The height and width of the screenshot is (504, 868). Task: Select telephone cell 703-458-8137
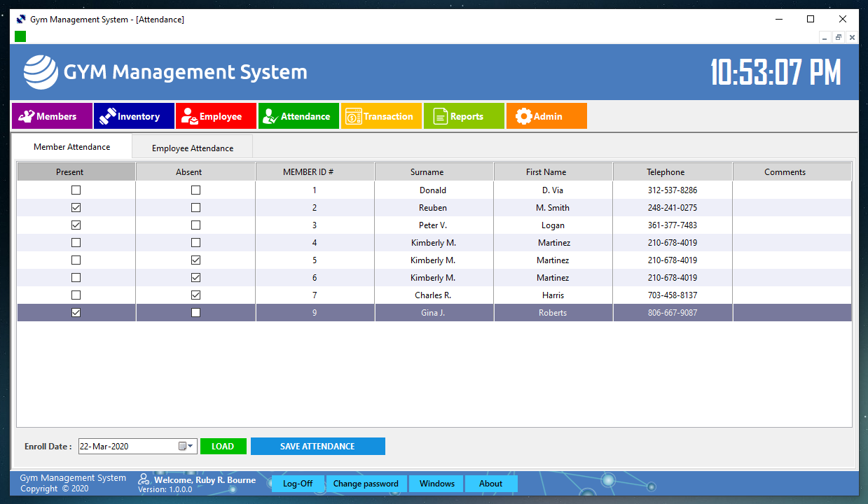pyautogui.click(x=673, y=295)
